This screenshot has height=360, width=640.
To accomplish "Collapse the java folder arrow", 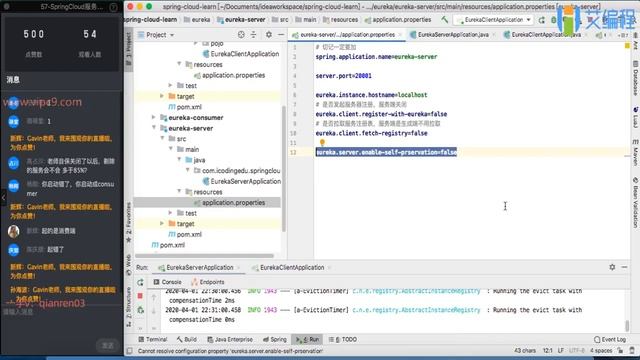I will coord(180,160).
